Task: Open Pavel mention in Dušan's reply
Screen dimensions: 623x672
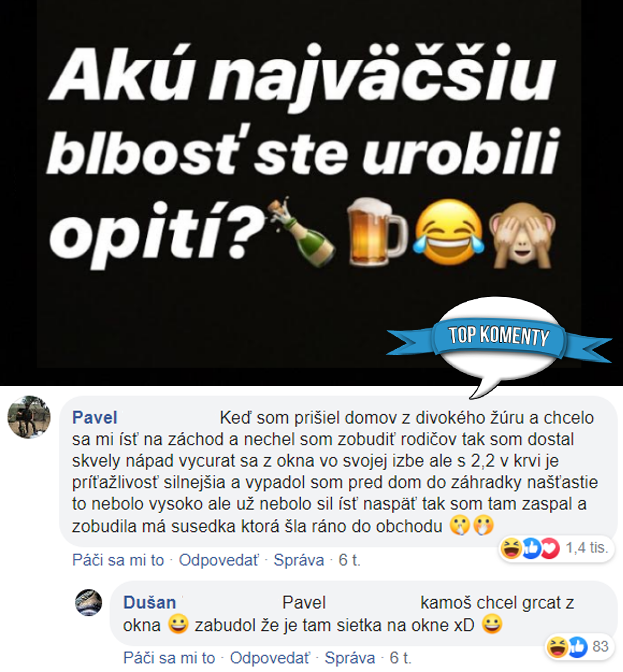Action: click(x=304, y=603)
